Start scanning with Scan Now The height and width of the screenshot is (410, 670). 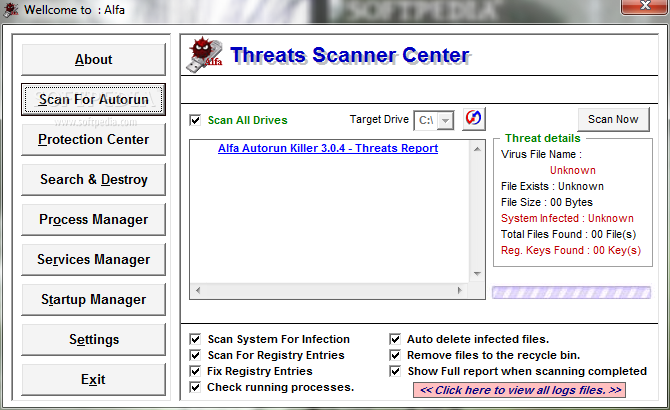[x=613, y=119]
